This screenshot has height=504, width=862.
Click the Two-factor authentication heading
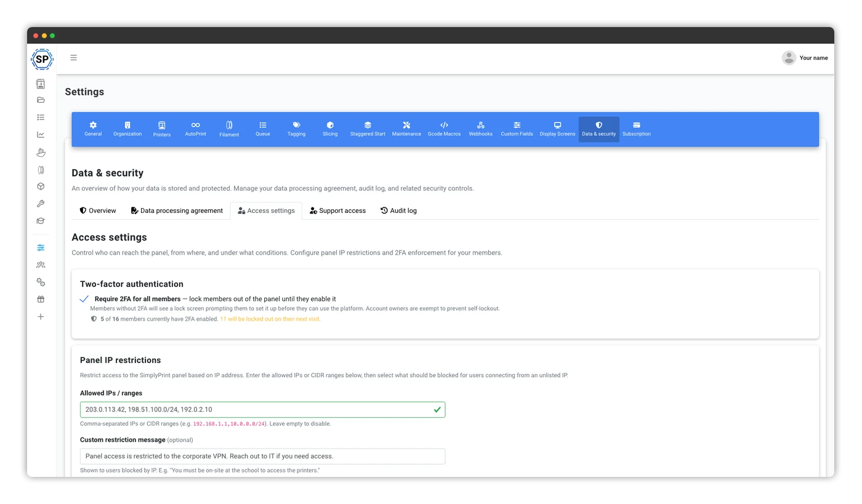click(x=132, y=284)
